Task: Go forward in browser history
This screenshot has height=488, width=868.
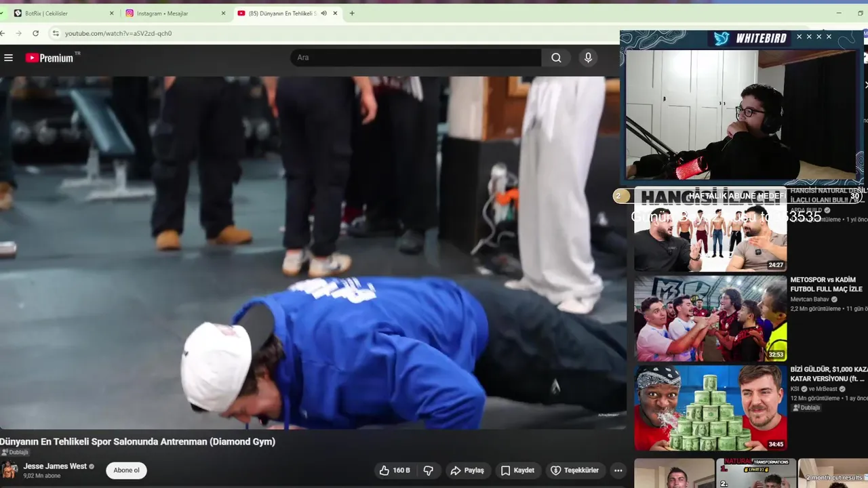Action: [x=18, y=33]
